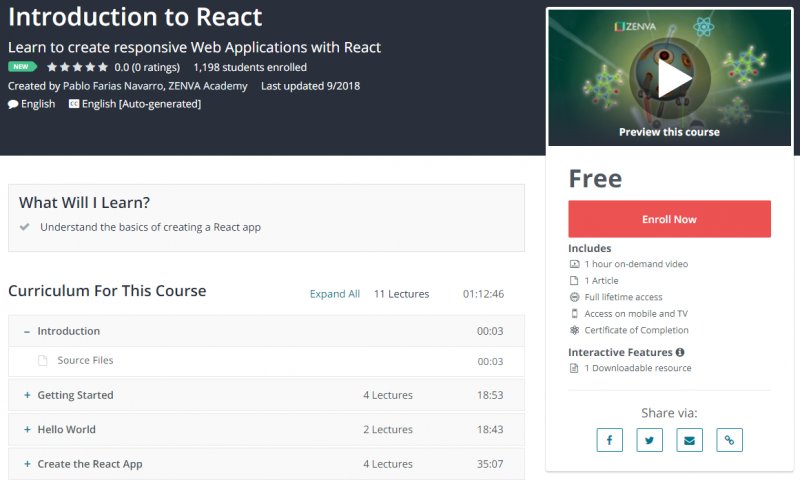Click 'Last updated 9/2018' text
Image resolution: width=800 pixels, height=480 pixels.
[310, 86]
